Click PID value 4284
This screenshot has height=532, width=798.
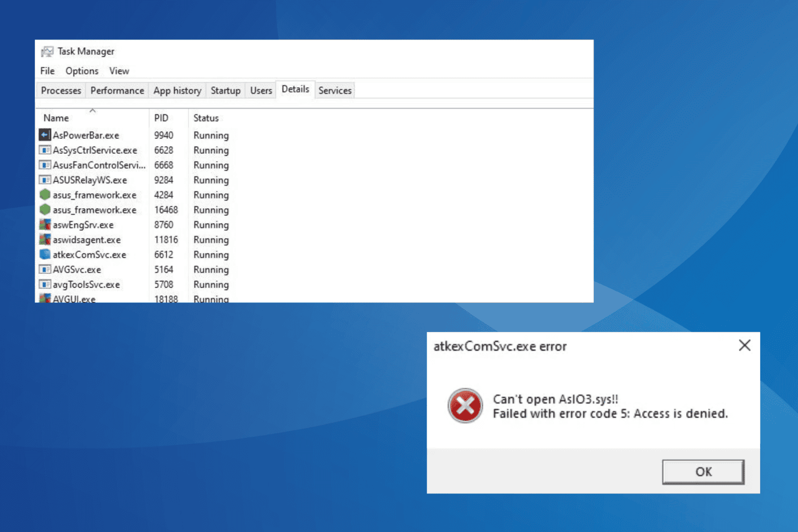[x=164, y=195]
